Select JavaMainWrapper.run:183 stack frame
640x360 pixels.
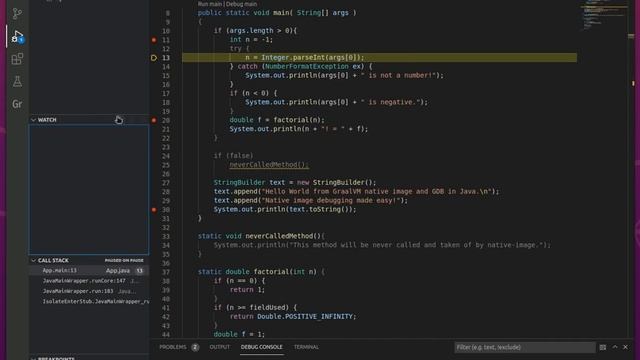pyautogui.click(x=89, y=291)
